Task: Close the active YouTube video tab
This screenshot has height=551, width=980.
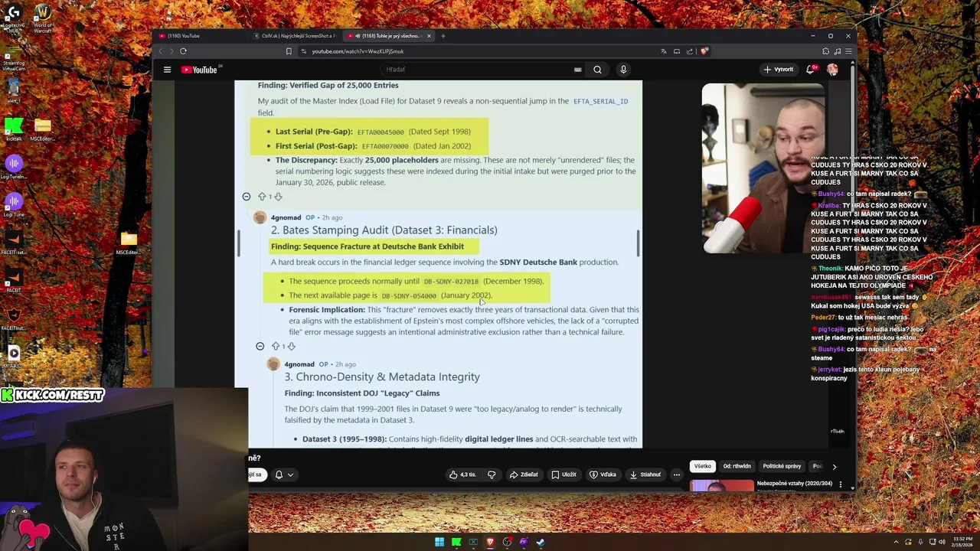Action: (x=429, y=36)
